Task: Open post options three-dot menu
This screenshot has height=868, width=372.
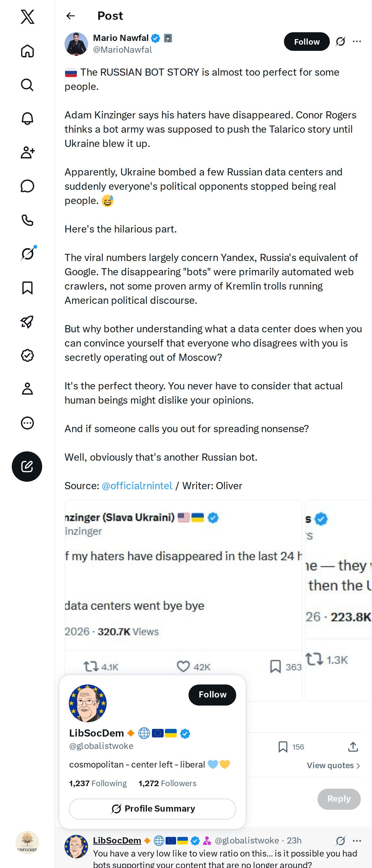Action: tap(357, 42)
